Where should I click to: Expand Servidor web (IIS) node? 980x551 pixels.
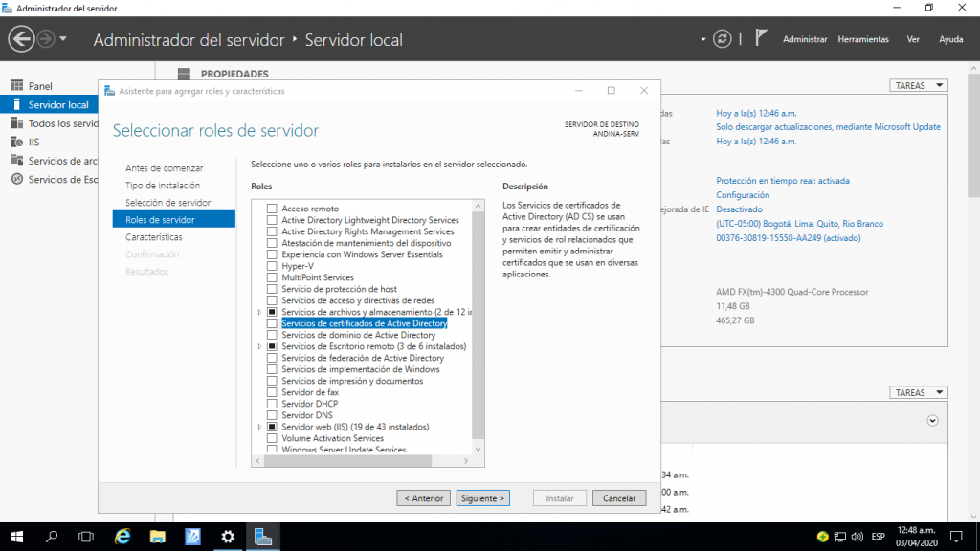[259, 427]
